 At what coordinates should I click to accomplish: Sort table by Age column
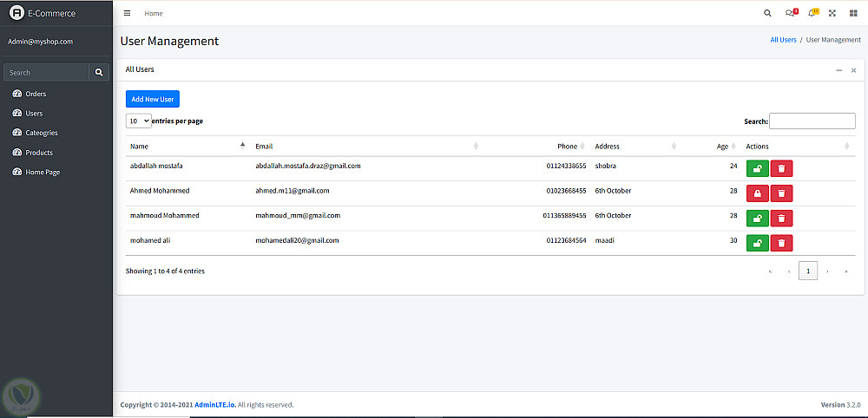(x=712, y=147)
